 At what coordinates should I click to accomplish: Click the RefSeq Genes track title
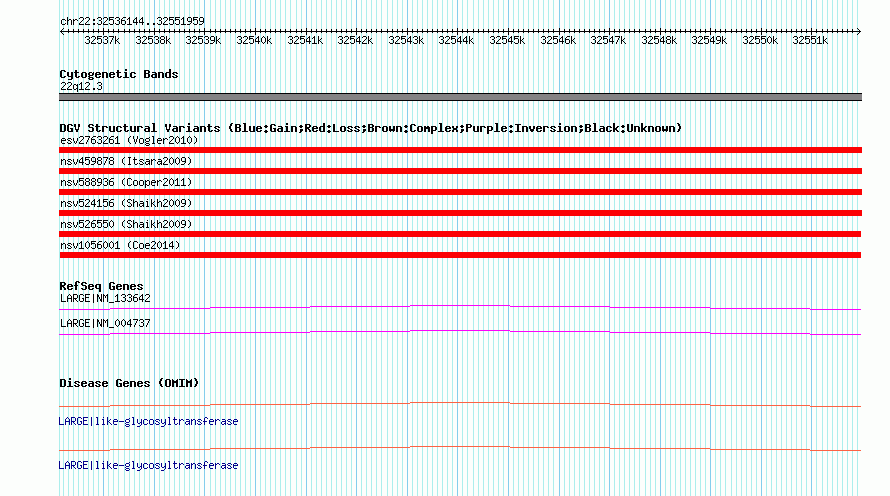coord(101,286)
